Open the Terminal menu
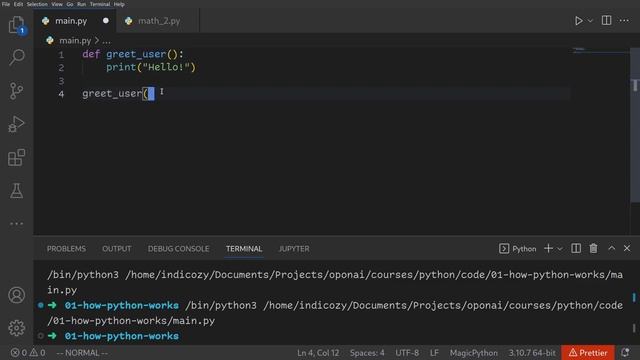The width and height of the screenshot is (640, 360). [x=100, y=4]
